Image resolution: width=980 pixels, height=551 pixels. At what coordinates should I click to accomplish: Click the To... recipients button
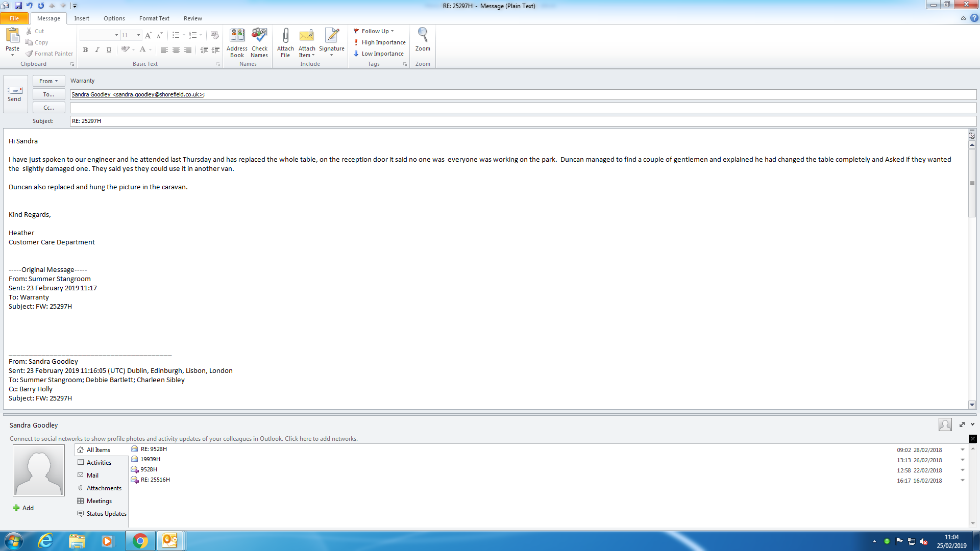48,94
